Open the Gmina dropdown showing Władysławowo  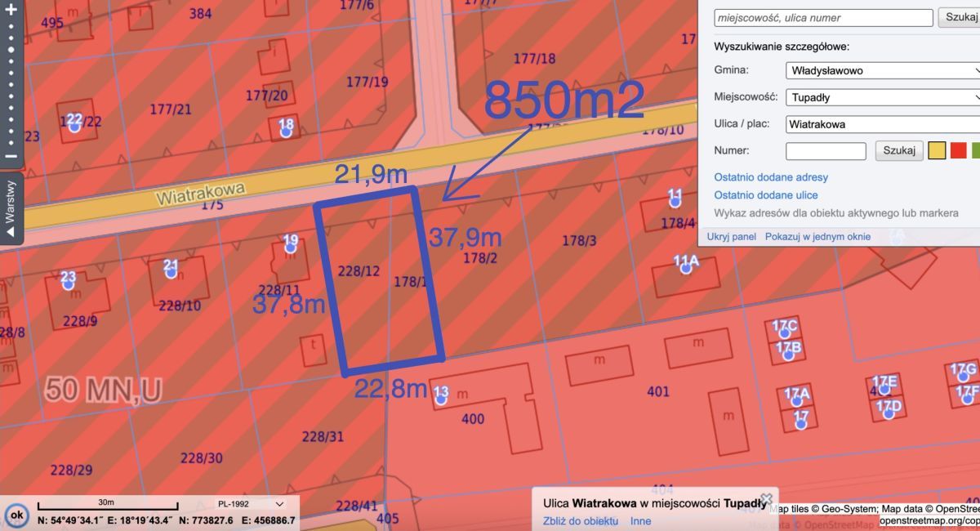(x=883, y=70)
